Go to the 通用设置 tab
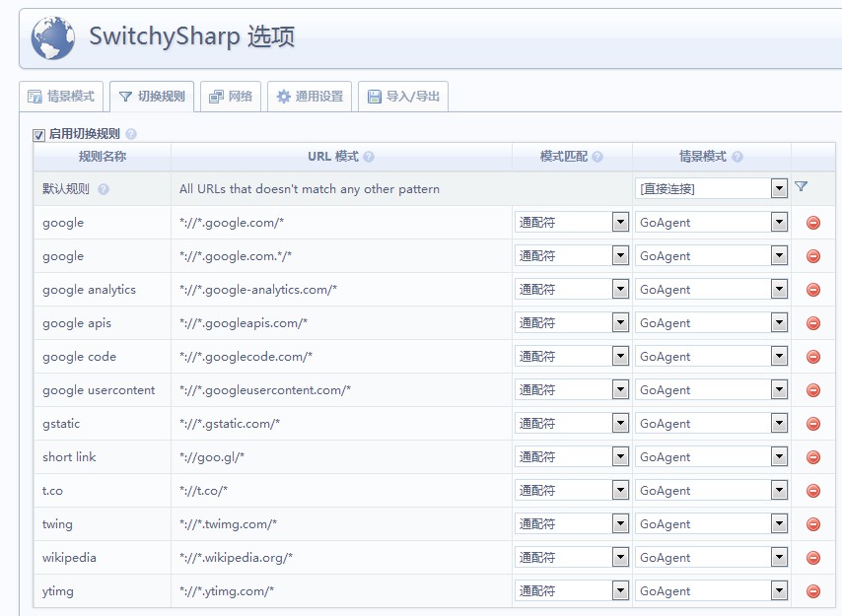842x616 pixels. tap(310, 97)
